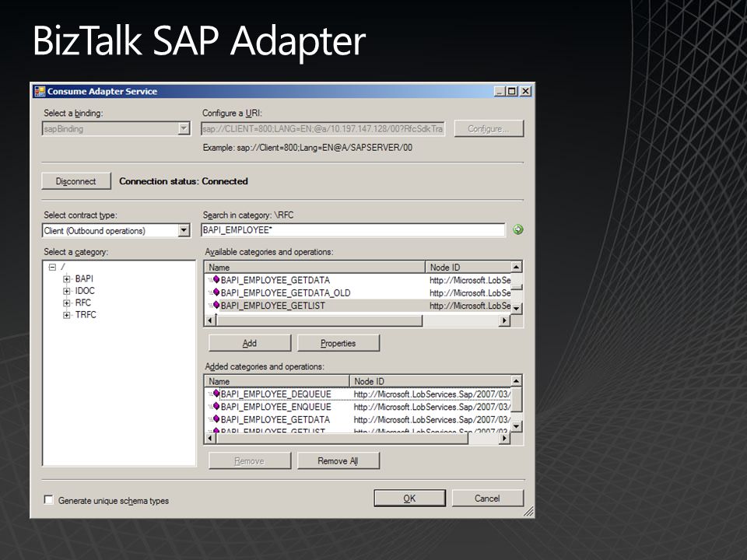
Task: Expand the TRFC category node
Action: [67, 315]
